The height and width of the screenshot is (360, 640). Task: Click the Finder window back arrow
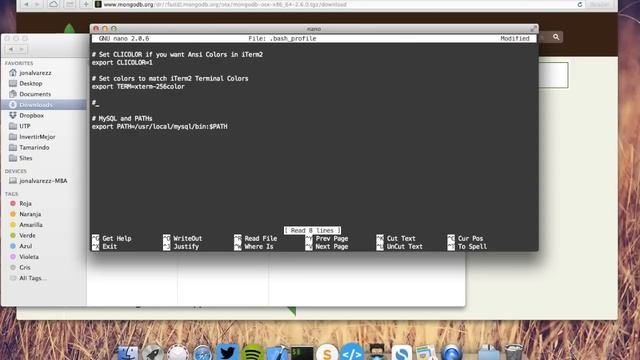click(11, 49)
